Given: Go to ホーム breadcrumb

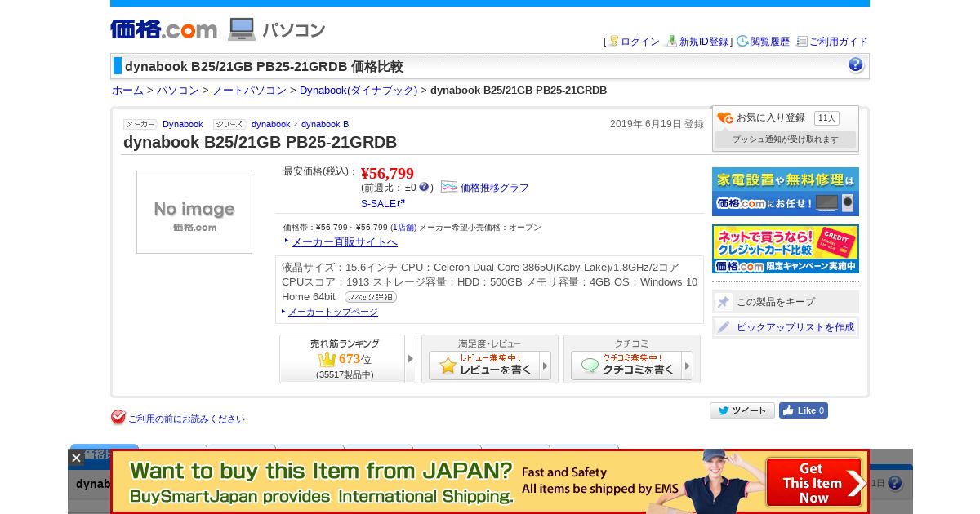Looking at the screenshot, I should coord(127,91).
